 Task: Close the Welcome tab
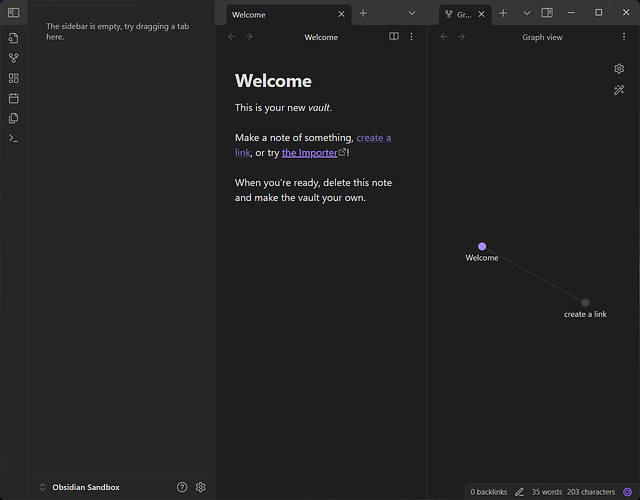click(341, 14)
